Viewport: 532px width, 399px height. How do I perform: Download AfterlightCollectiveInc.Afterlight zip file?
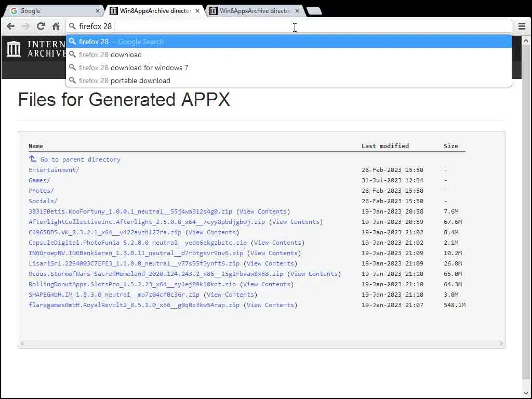pyautogui.click(x=147, y=222)
